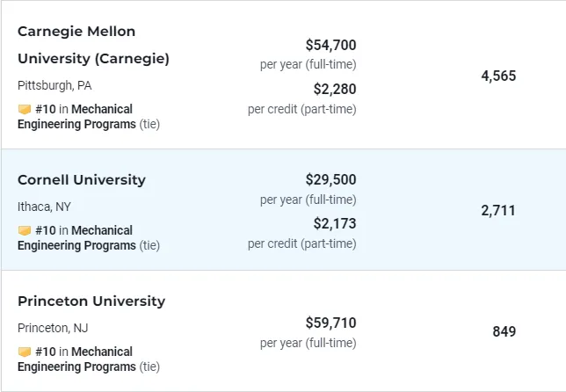The image size is (566, 392).
Task: Click the badge icon under Princeton University
Action: click(25, 352)
